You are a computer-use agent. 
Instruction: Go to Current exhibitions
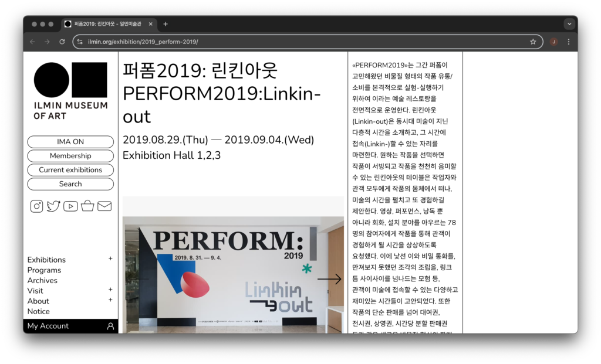70,170
